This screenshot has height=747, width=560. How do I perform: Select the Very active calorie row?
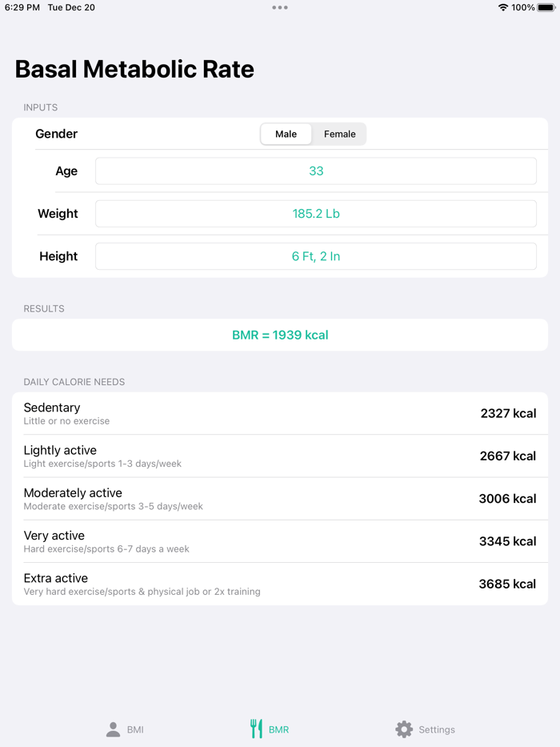point(280,541)
